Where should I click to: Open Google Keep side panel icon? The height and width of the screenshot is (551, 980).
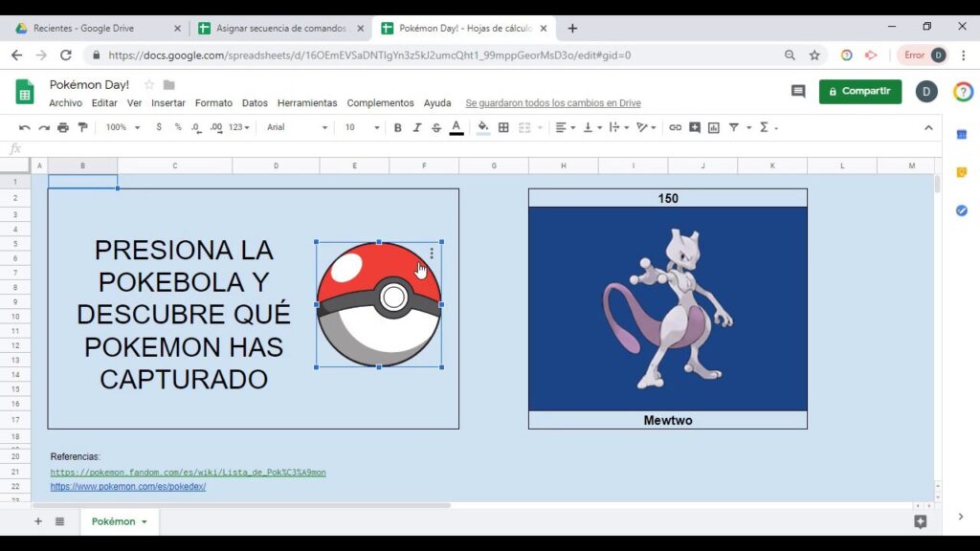(x=962, y=172)
